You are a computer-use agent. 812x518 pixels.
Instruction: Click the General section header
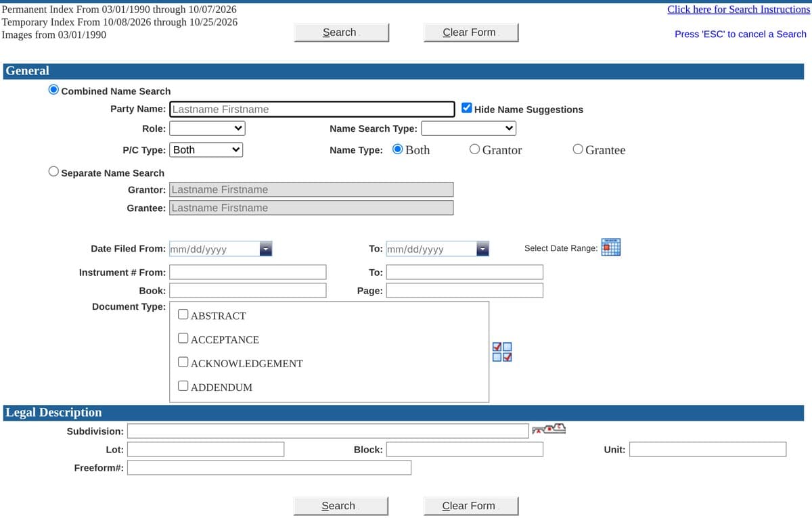[404, 71]
